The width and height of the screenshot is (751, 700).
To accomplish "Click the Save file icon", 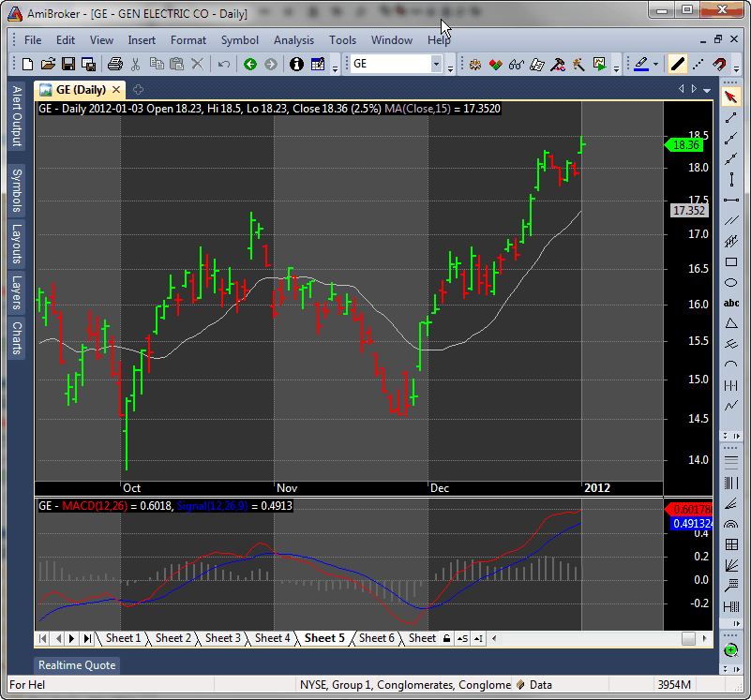I will click(68, 65).
